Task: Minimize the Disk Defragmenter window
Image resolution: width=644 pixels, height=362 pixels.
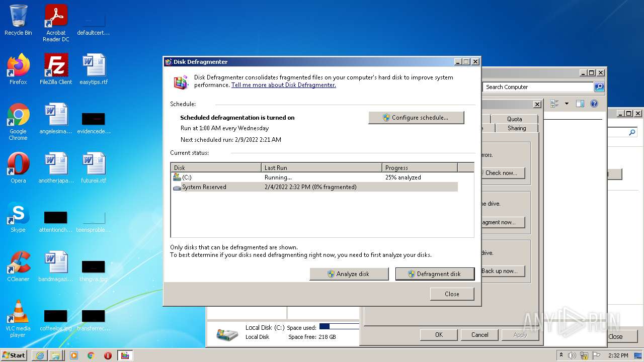Action: point(458,62)
